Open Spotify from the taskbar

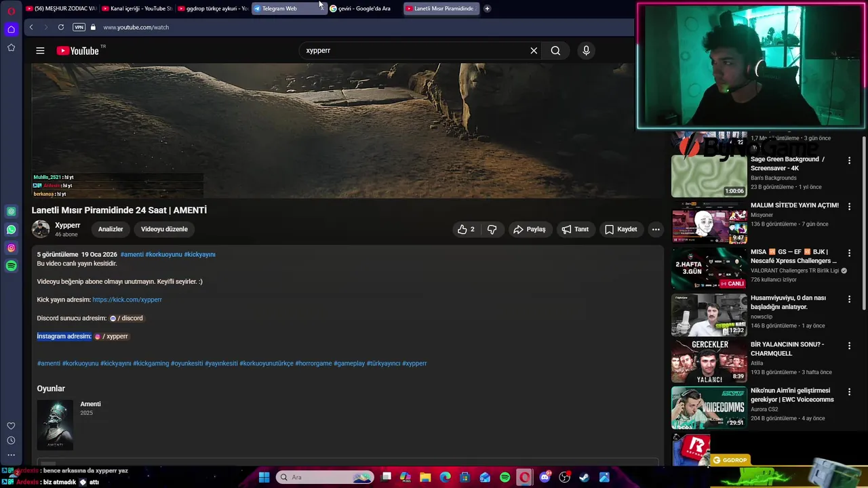pyautogui.click(x=505, y=477)
